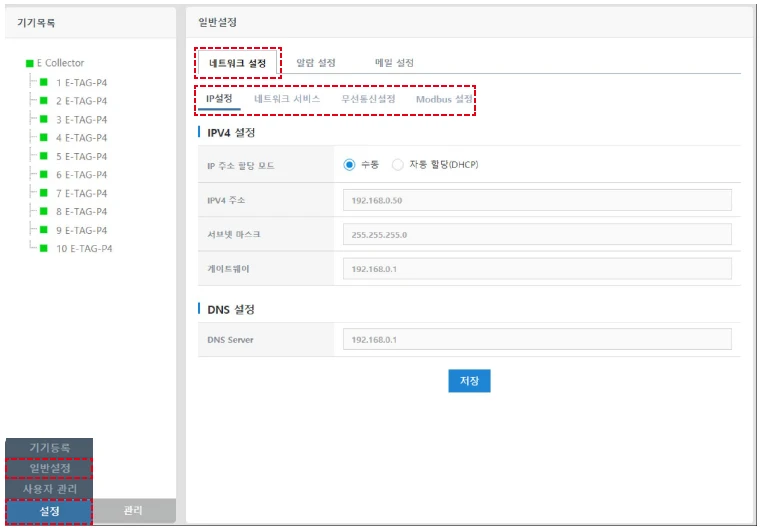Select device 2 E-TAG-P4

click(x=81, y=101)
